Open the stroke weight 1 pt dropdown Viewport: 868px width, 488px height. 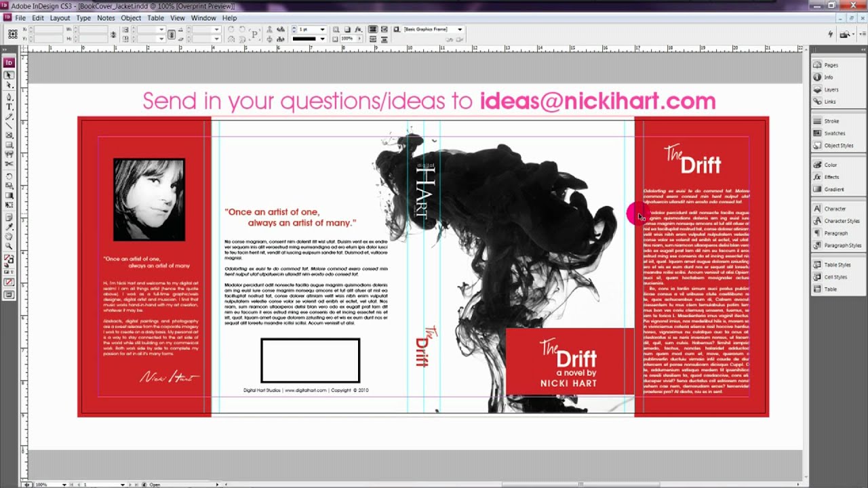tap(323, 29)
